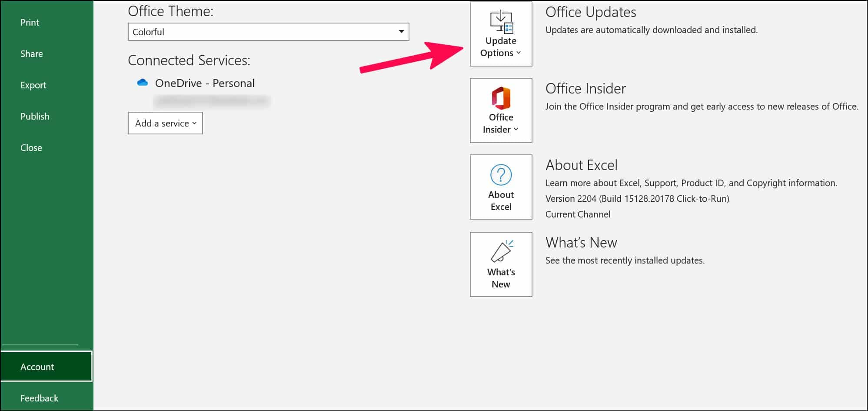The image size is (868, 411).
Task: Expand the chevron beside Update Options label
Action: point(518,53)
